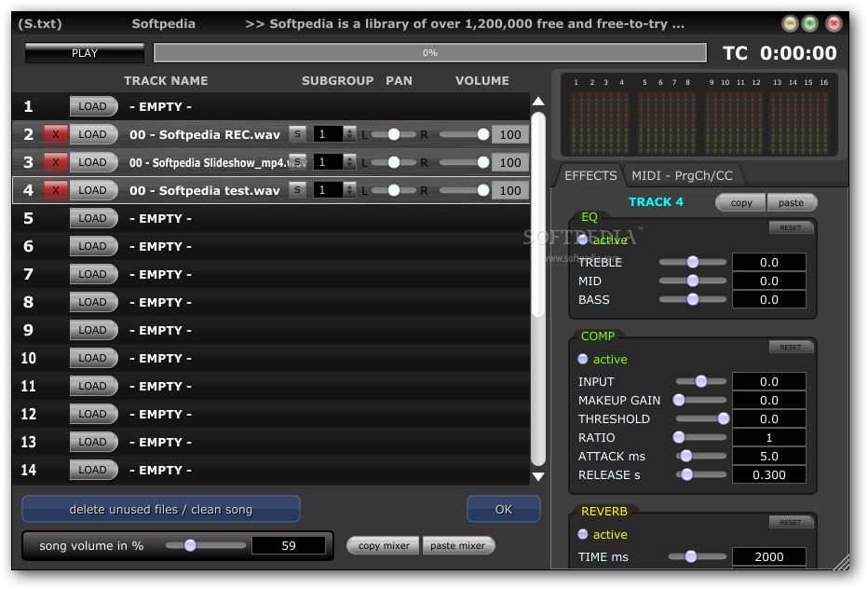Image resolution: width=868 pixels, height=589 pixels.
Task: Adjust the RELEASE s slider
Action: 700,474
